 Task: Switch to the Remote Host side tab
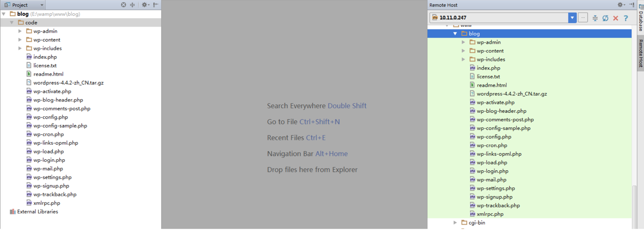(641, 54)
